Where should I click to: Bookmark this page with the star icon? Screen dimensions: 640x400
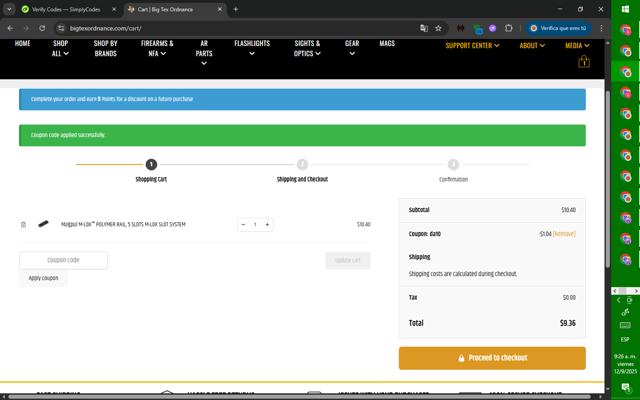pyautogui.click(x=438, y=28)
